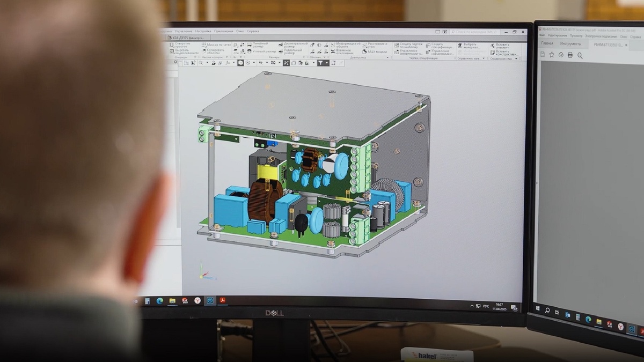The width and height of the screenshot is (644, 362).
Task: Open the Окно menu in KOMPAS
Action: click(x=240, y=31)
